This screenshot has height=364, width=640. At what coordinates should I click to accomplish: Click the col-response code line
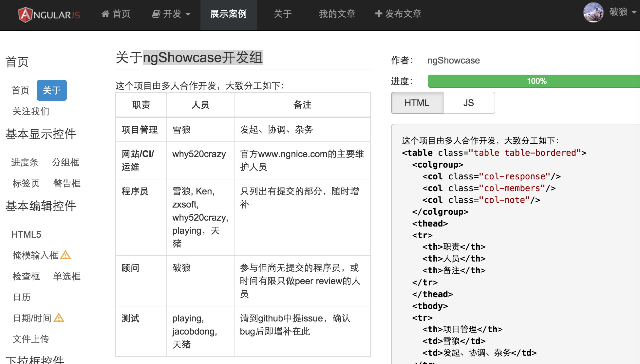coord(492,176)
